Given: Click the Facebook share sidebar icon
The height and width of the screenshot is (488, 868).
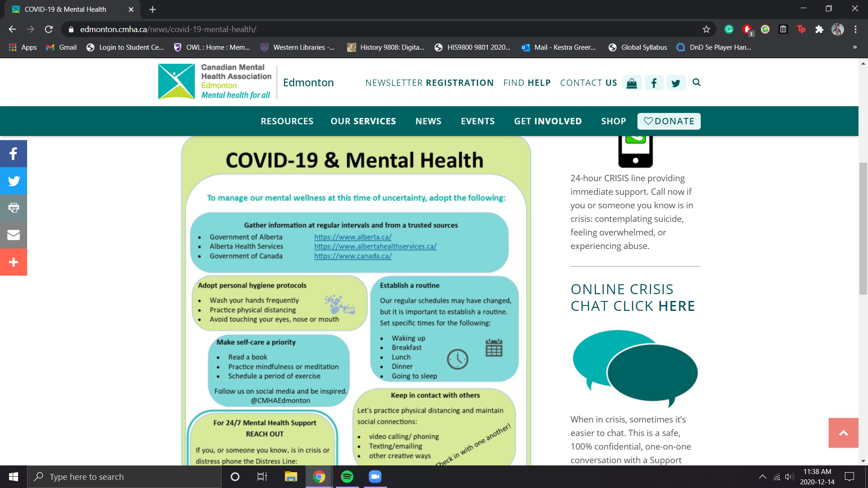Looking at the screenshot, I should click(x=14, y=154).
